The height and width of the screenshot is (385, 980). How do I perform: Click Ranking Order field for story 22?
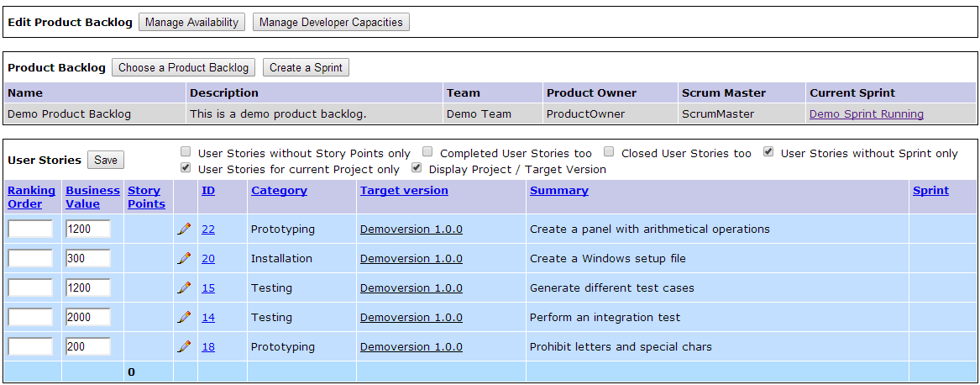coord(30,229)
